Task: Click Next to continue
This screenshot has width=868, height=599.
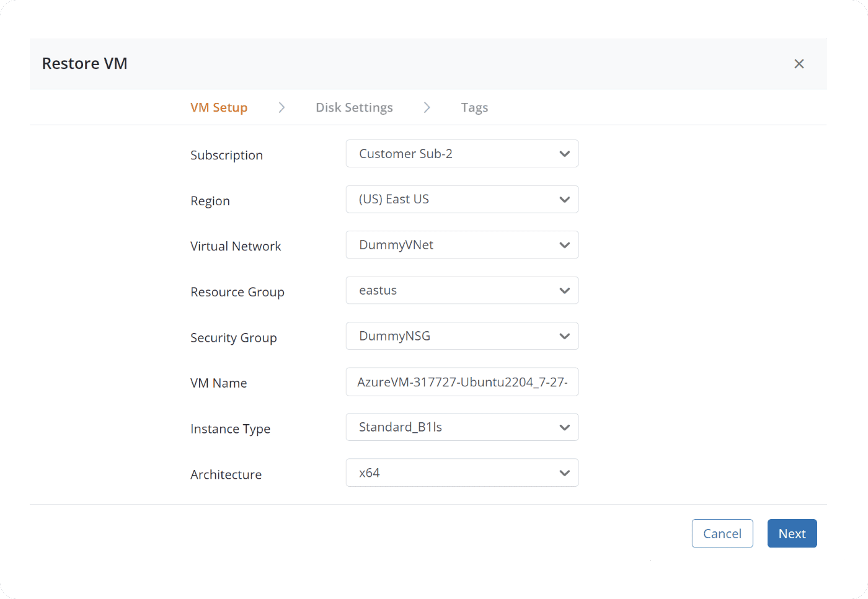Action: (x=792, y=533)
